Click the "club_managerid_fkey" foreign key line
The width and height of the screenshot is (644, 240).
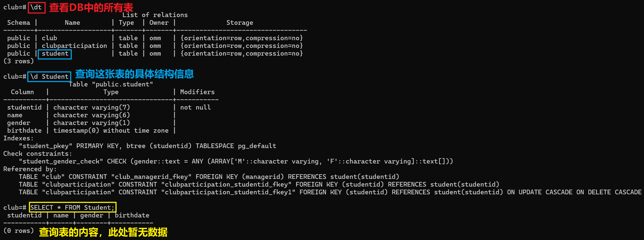pyautogui.click(x=209, y=177)
